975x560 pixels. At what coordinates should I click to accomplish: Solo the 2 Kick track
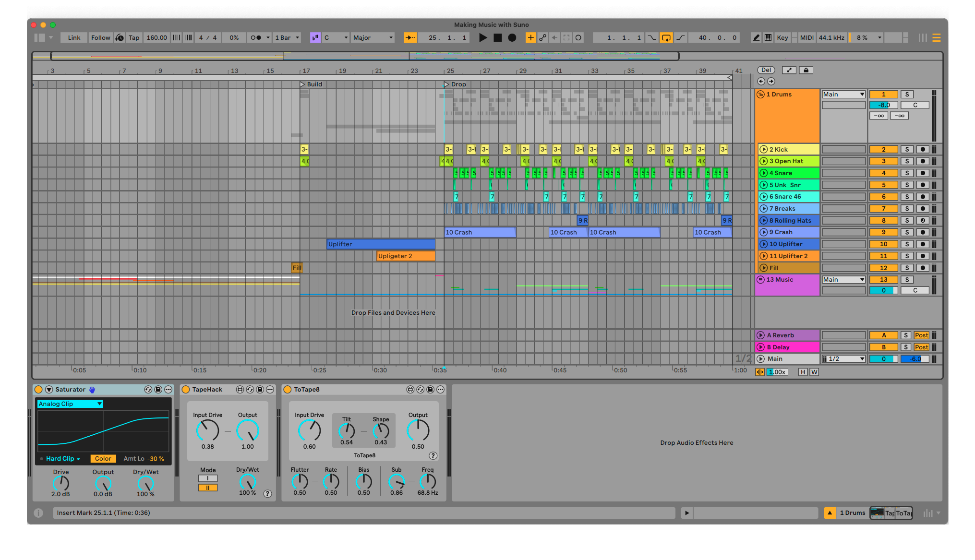coord(907,149)
